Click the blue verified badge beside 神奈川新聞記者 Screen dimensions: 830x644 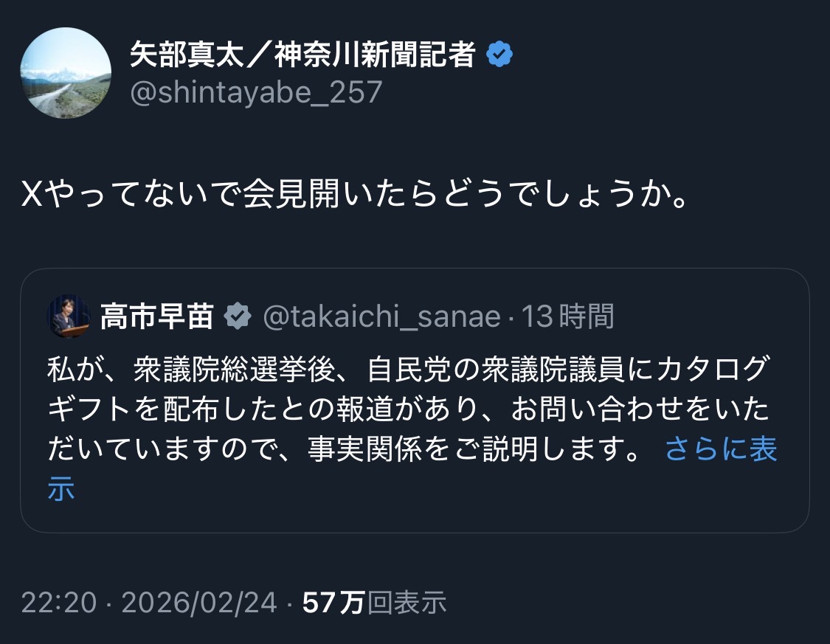[499, 55]
